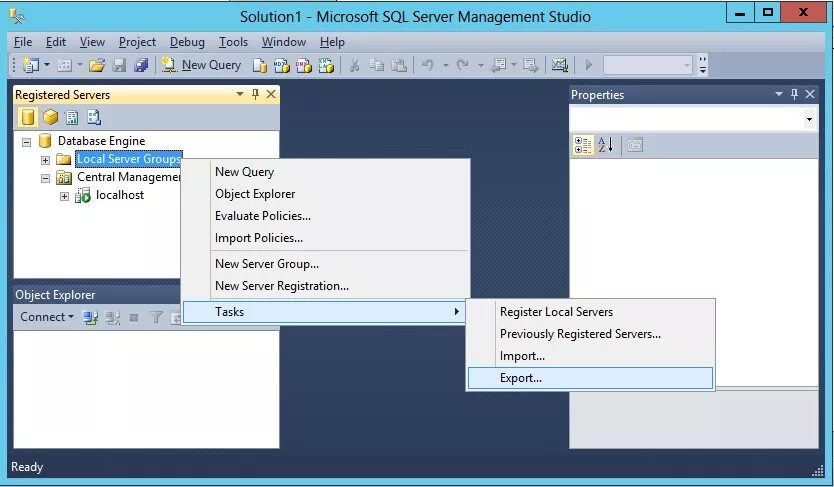Click the Save All icon

point(141,65)
